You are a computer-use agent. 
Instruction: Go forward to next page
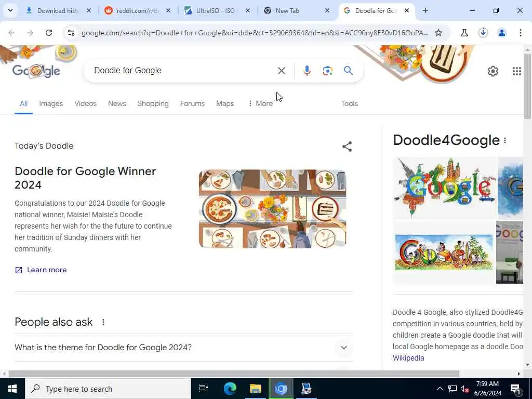point(30,33)
